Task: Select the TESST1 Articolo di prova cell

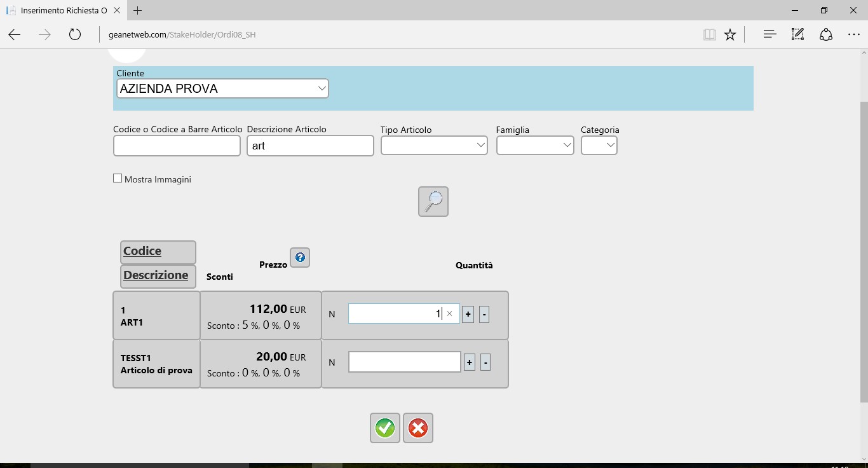Action: pos(156,364)
